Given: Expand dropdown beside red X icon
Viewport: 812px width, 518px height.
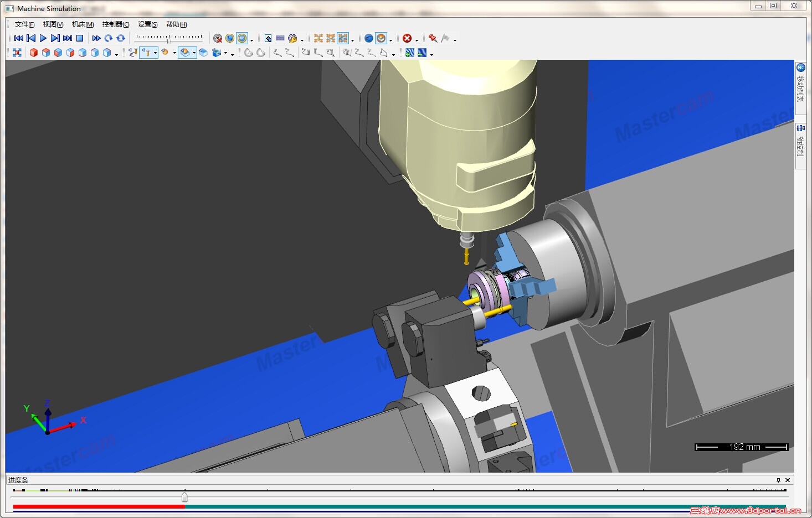Looking at the screenshot, I should coord(417,40).
